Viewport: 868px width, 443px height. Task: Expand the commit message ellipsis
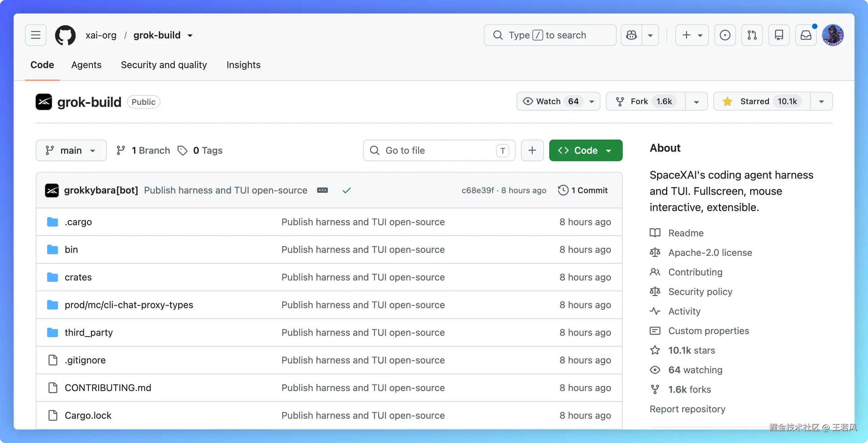pyautogui.click(x=322, y=190)
